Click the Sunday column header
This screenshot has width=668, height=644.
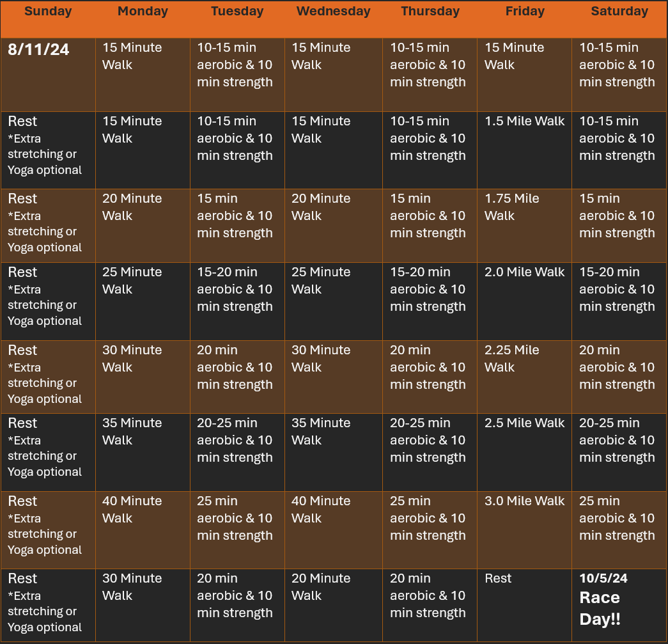pyautogui.click(x=48, y=19)
